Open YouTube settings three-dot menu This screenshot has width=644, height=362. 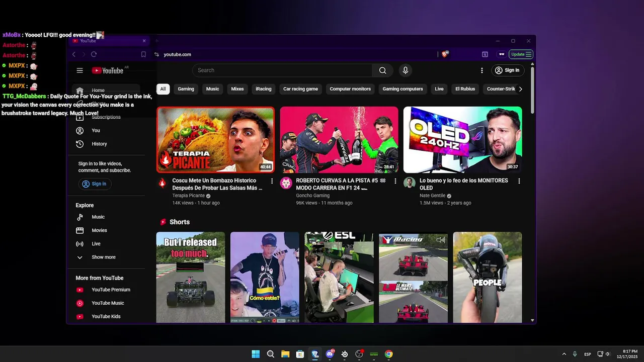(x=481, y=70)
